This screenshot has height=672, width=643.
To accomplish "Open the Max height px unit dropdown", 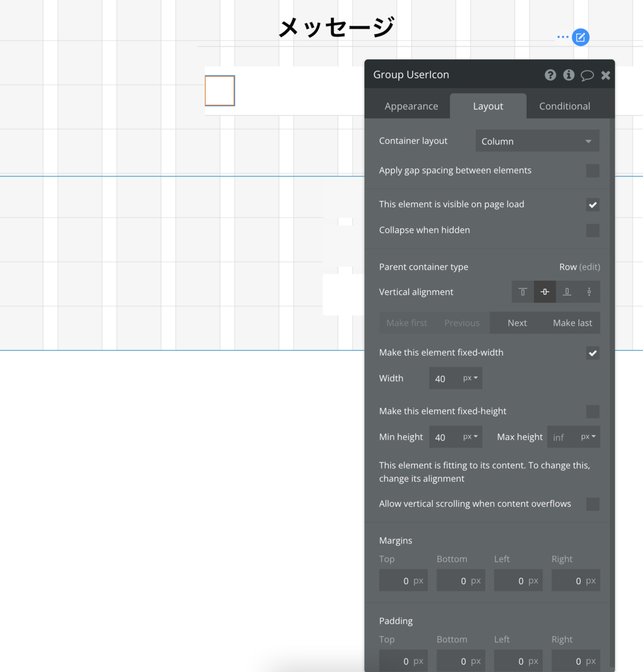I will (589, 437).
